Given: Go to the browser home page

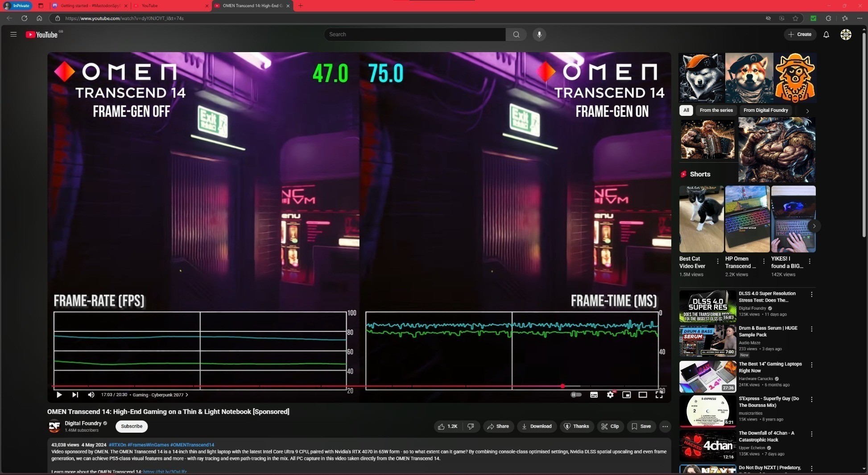Looking at the screenshot, I should [x=39, y=18].
